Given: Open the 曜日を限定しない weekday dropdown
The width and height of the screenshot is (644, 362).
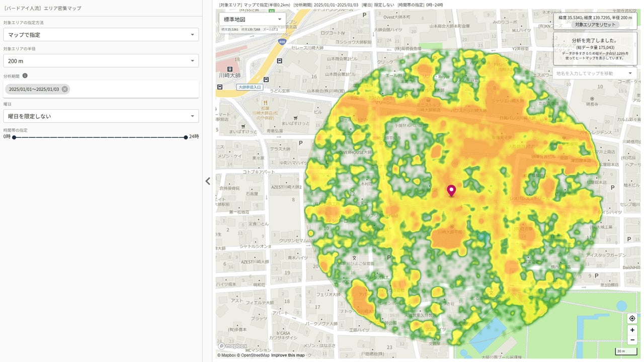Looking at the screenshot, I should (x=101, y=116).
